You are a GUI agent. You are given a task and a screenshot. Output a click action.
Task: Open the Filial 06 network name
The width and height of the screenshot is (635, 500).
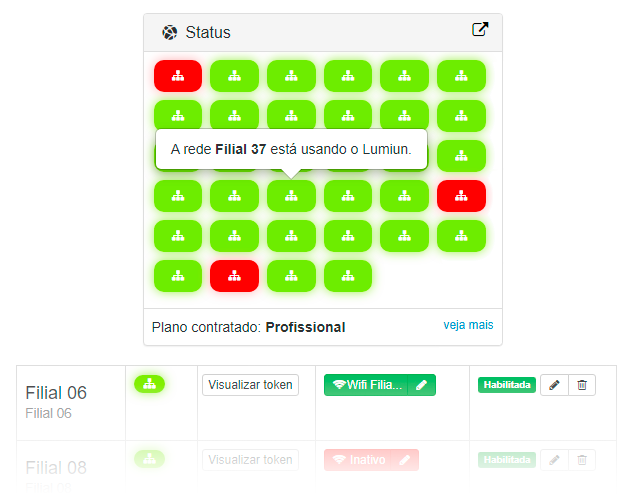(56, 393)
